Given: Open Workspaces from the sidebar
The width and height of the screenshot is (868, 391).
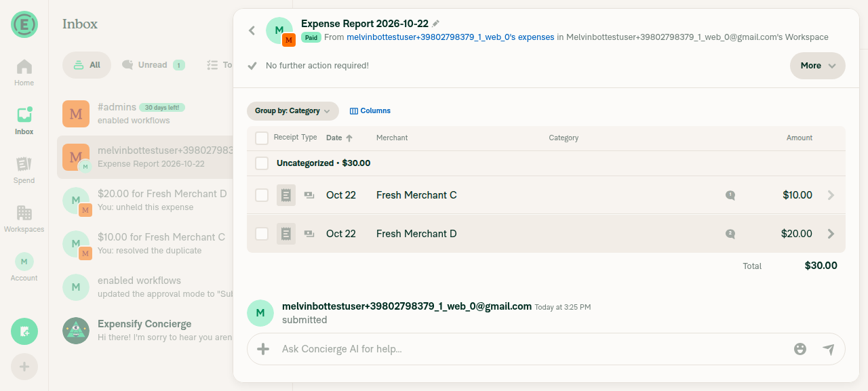Looking at the screenshot, I should coord(24,219).
